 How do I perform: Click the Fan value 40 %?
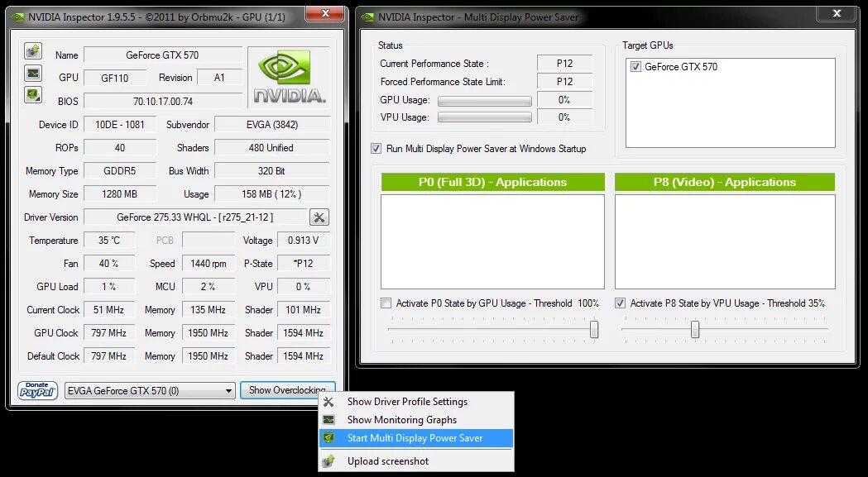tap(109, 264)
